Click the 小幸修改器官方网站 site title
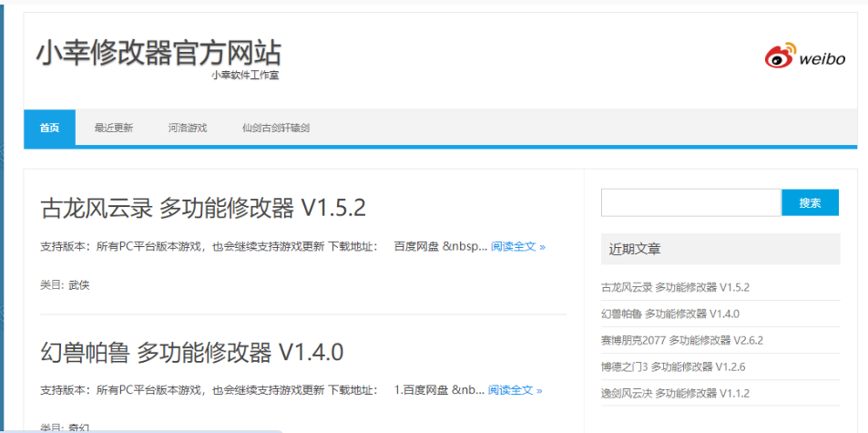 158,53
